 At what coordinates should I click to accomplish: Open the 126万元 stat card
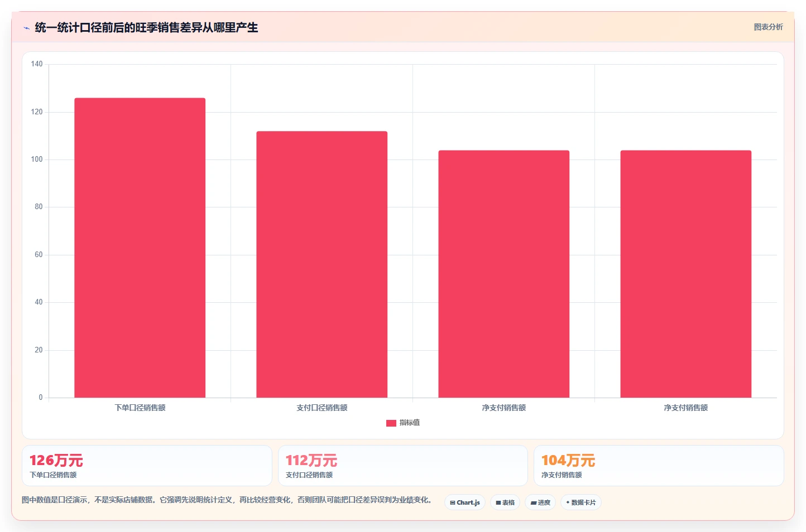point(147,466)
